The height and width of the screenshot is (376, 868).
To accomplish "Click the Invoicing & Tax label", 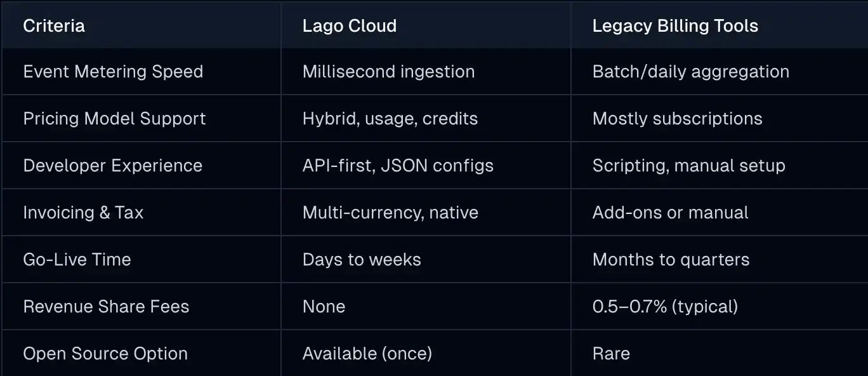I will point(83,213).
